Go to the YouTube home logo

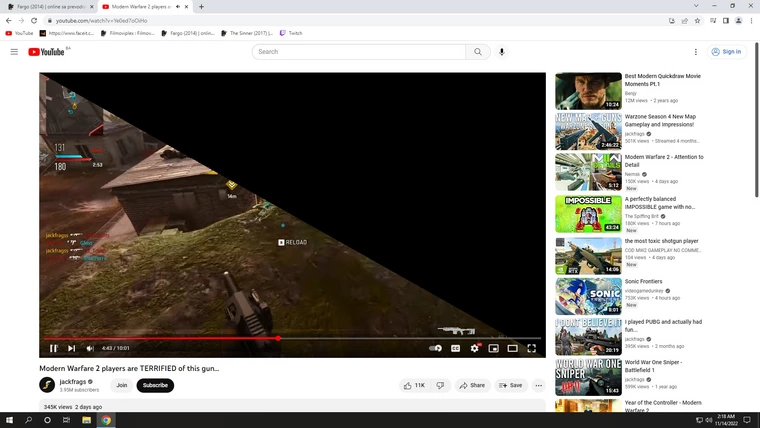(x=47, y=52)
